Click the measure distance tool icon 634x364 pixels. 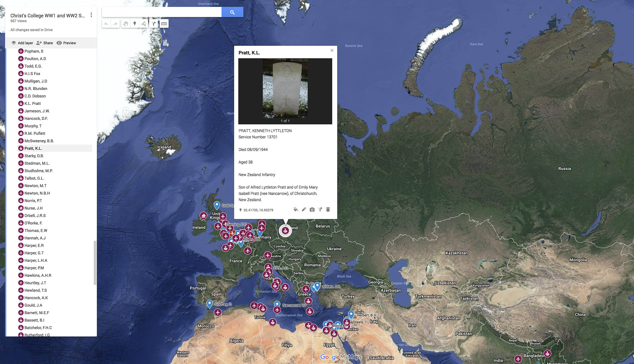[164, 24]
